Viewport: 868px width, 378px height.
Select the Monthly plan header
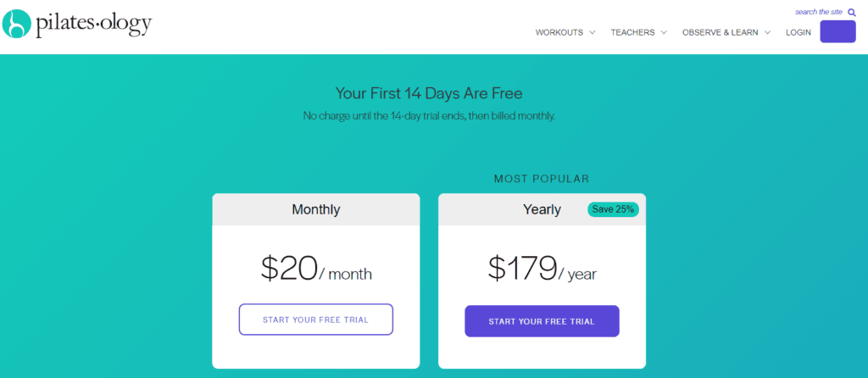click(315, 209)
